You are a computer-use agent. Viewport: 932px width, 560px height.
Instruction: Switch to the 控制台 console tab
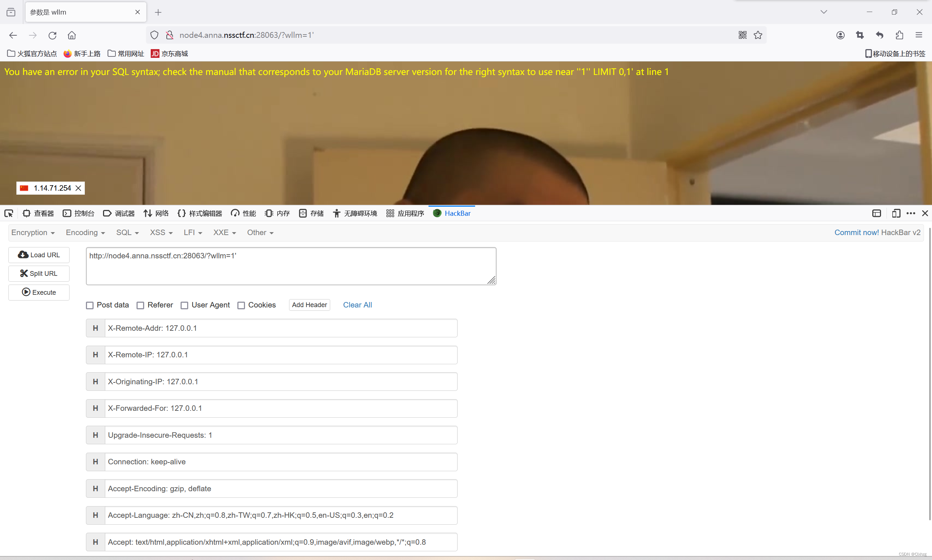coord(79,213)
